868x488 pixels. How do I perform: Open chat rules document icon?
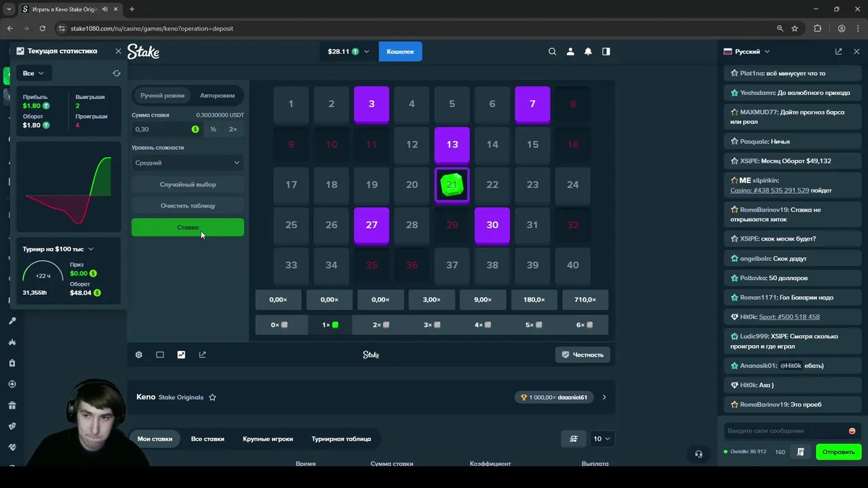[801, 452]
